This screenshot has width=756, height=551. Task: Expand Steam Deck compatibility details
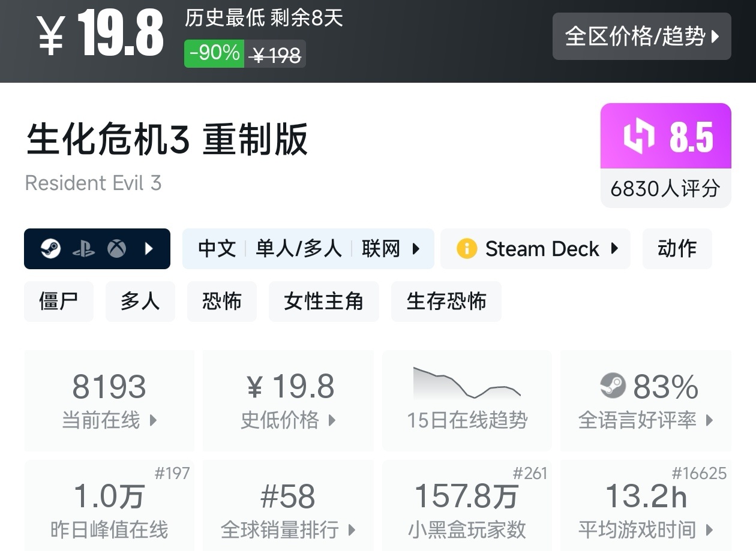(536, 249)
